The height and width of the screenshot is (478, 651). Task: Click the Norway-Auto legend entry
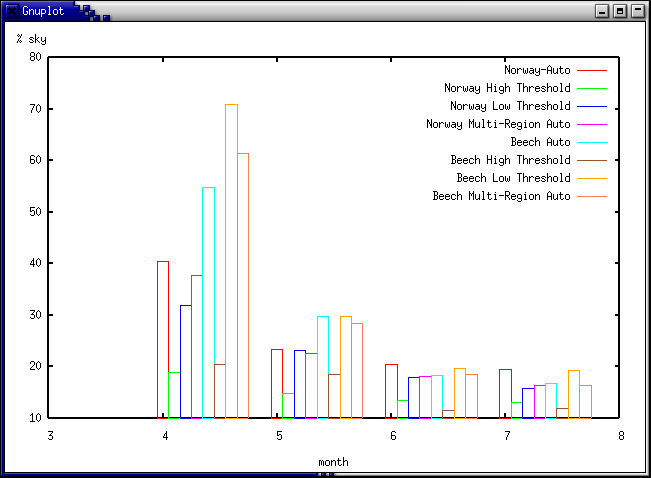[x=537, y=70]
